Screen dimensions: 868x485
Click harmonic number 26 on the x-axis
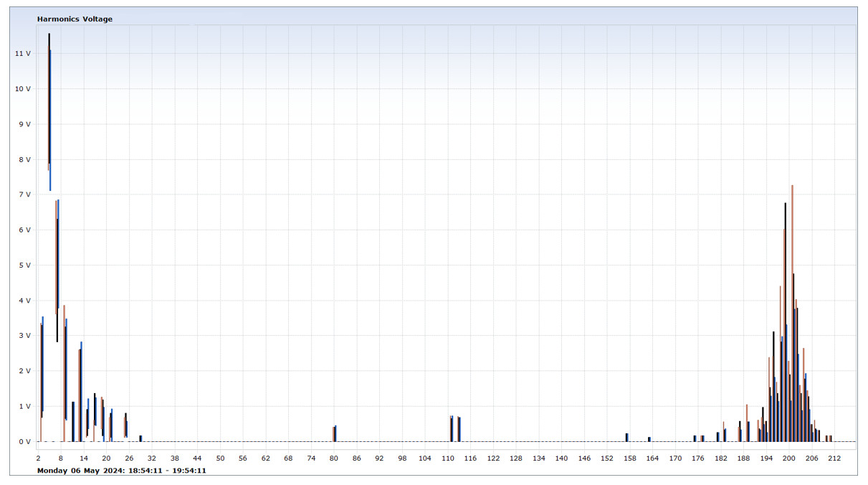pos(129,458)
